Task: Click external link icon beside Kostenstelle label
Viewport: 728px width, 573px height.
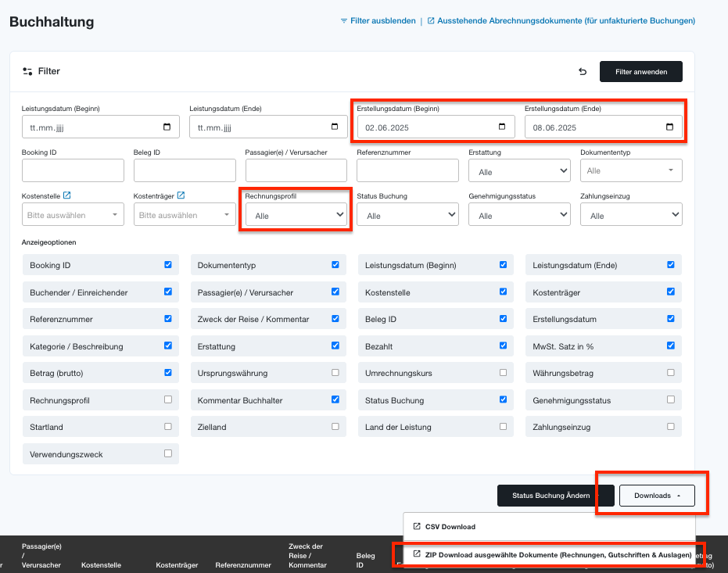Action: click(x=67, y=195)
